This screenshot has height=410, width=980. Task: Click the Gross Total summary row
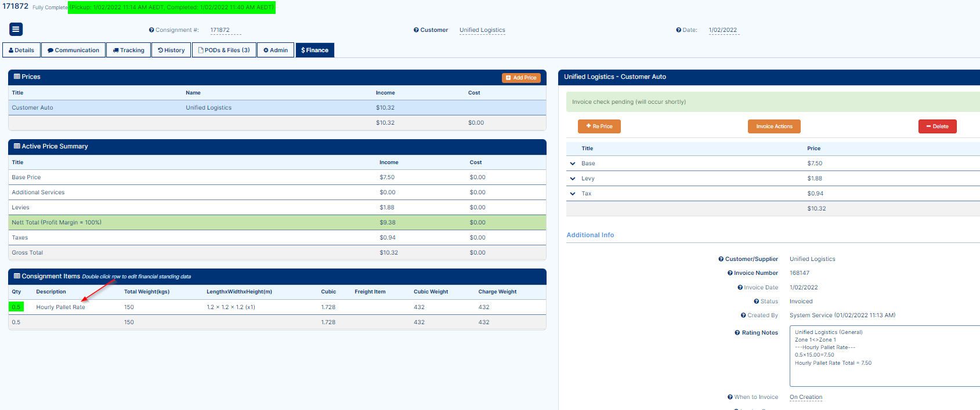click(277, 253)
